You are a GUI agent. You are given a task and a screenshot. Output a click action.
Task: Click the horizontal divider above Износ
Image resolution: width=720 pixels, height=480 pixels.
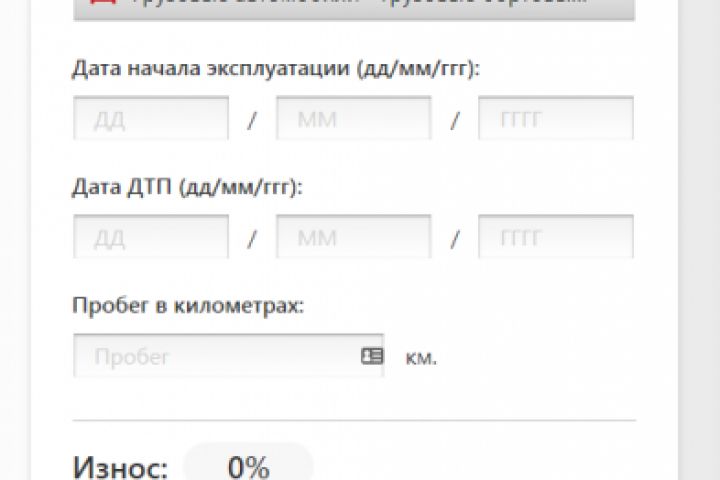[354, 420]
